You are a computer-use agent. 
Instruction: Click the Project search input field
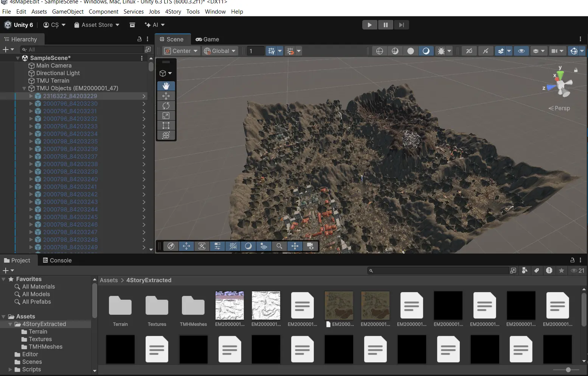click(x=439, y=271)
